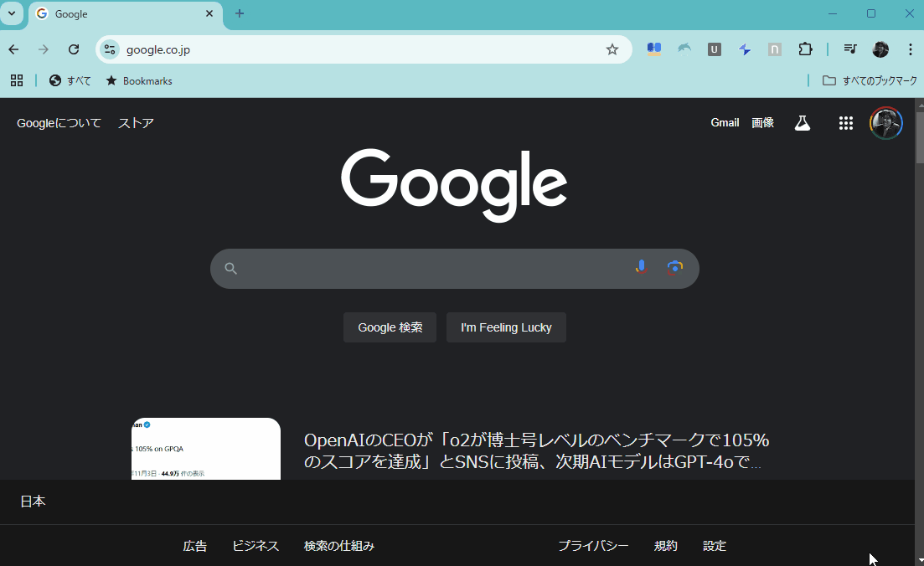The image size is (924, 566).
Task: Click the 日本 region text in footer
Action: (33, 502)
